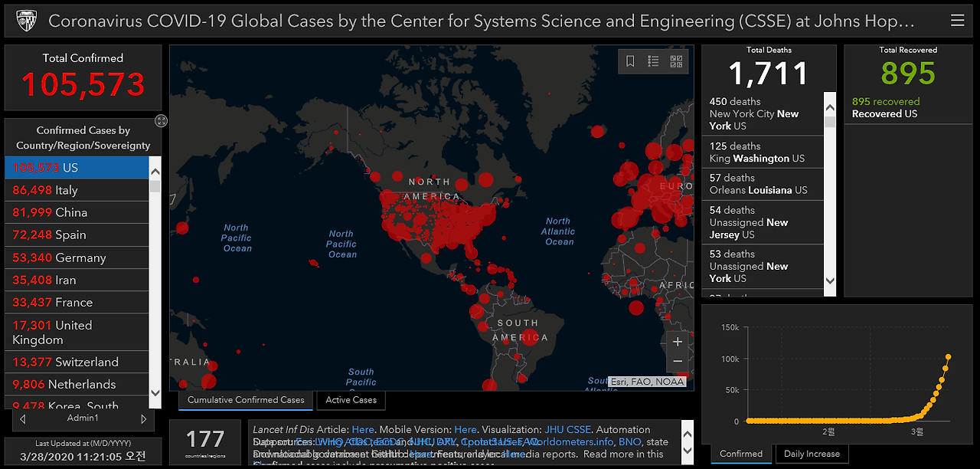Click the last orange point on the chart
Viewport: 980px width, 469px height.
949,356
